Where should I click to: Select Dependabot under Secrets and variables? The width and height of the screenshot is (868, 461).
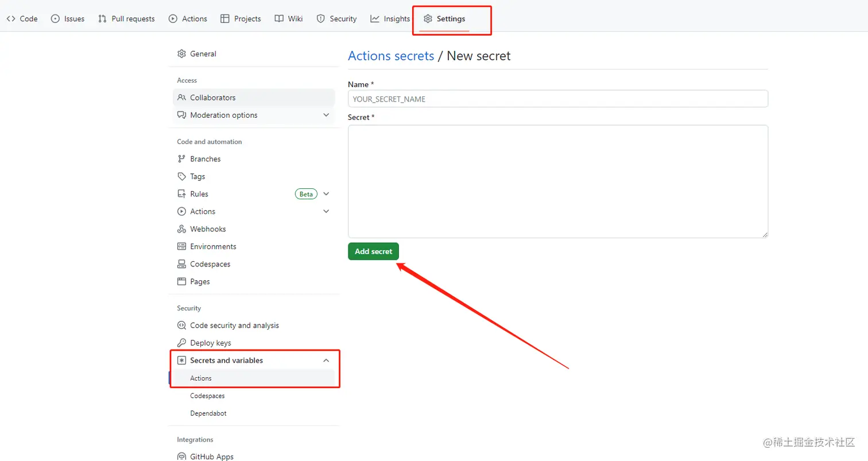click(x=254, y=413)
